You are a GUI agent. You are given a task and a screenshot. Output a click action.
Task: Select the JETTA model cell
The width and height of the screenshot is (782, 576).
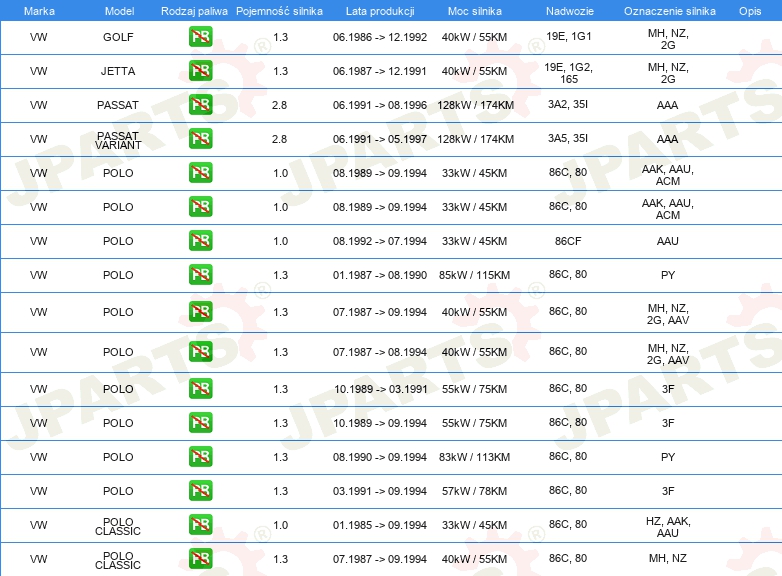[x=118, y=71]
